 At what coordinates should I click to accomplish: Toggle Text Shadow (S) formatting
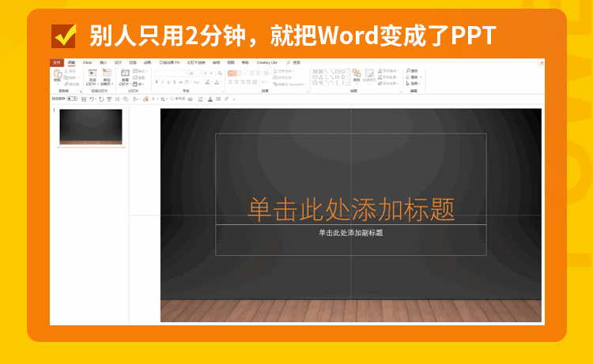175,81
